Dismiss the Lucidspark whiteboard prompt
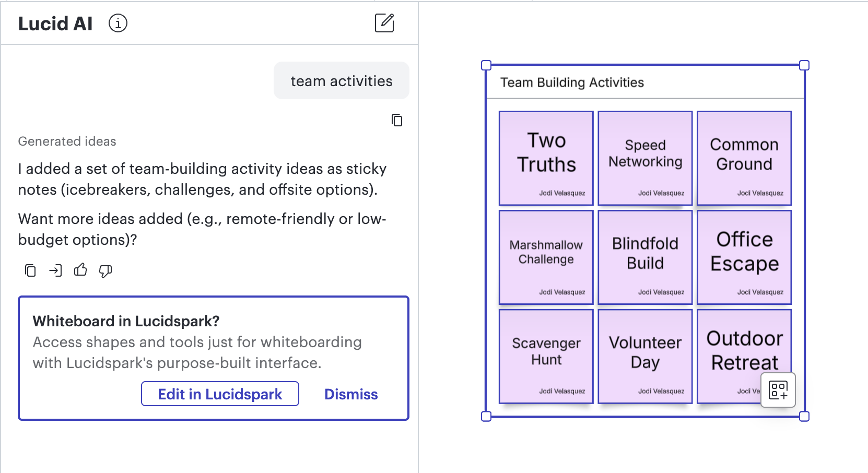The height and width of the screenshot is (473, 868). 351,394
